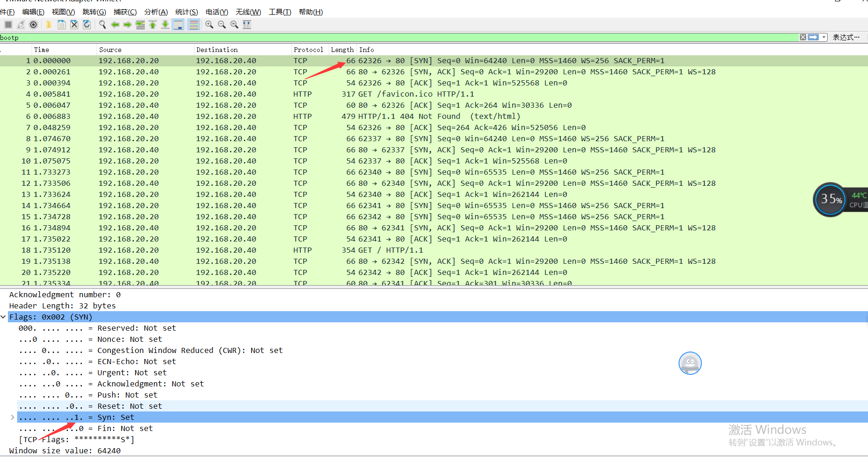Viewport: 868px width, 457px height.
Task: Open the 帮助(H) menu
Action: pos(311,12)
